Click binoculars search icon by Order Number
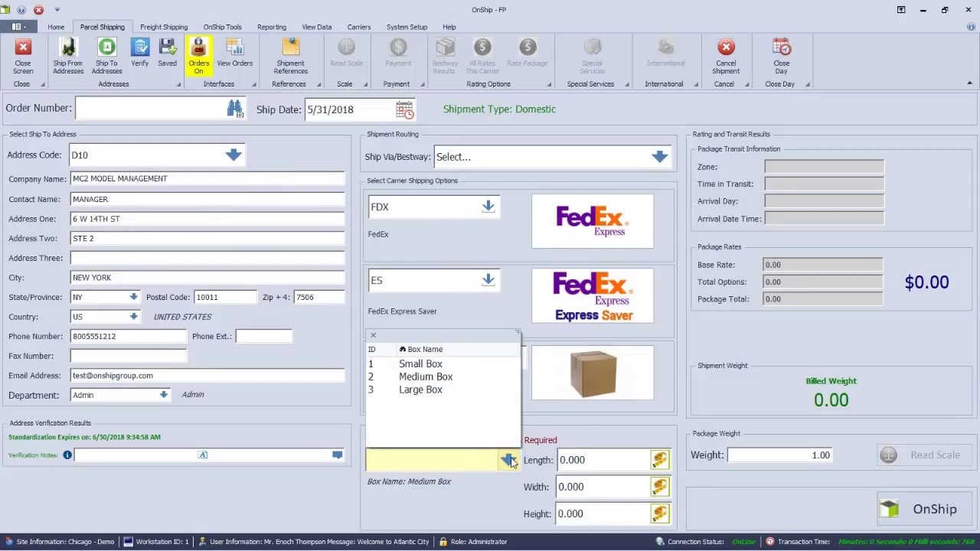This screenshot has height=551, width=980. point(235,109)
